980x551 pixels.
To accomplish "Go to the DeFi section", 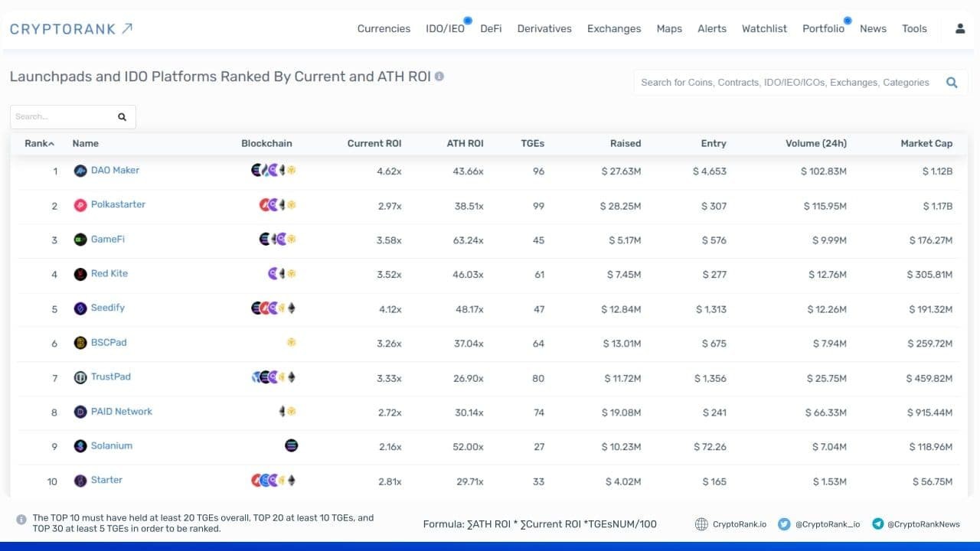I will click(x=491, y=28).
